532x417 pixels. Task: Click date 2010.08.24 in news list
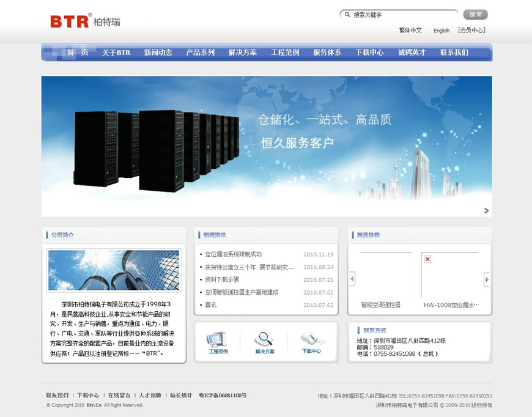[x=318, y=267]
